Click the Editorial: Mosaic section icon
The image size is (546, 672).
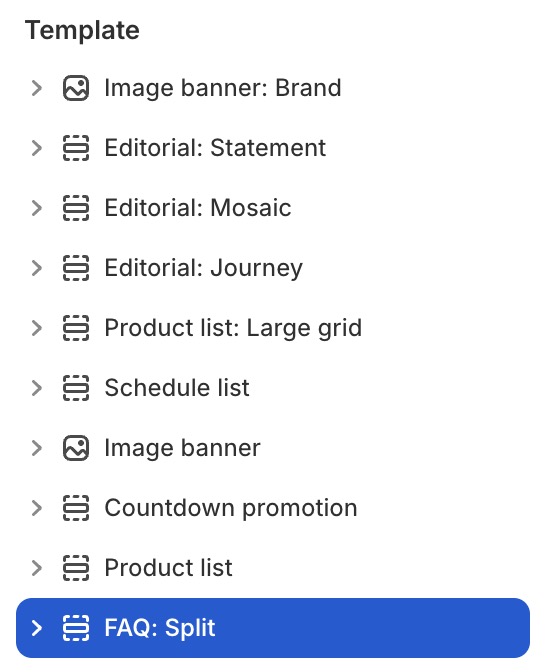click(x=76, y=208)
